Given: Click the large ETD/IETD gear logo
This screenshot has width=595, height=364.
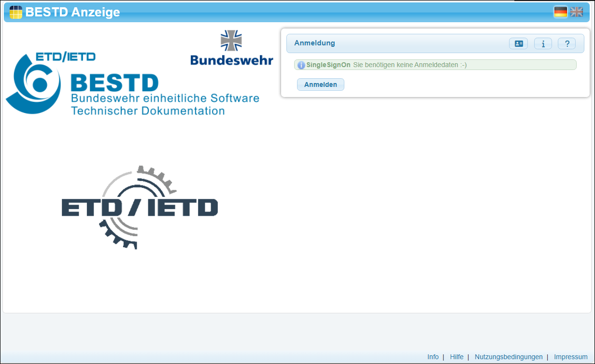Looking at the screenshot, I should (x=140, y=208).
